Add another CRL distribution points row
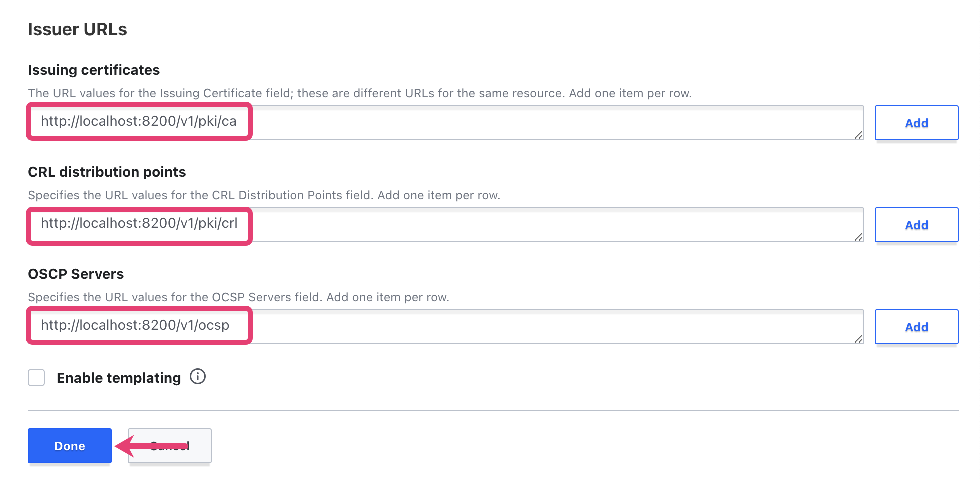The image size is (980, 480). 916,225
